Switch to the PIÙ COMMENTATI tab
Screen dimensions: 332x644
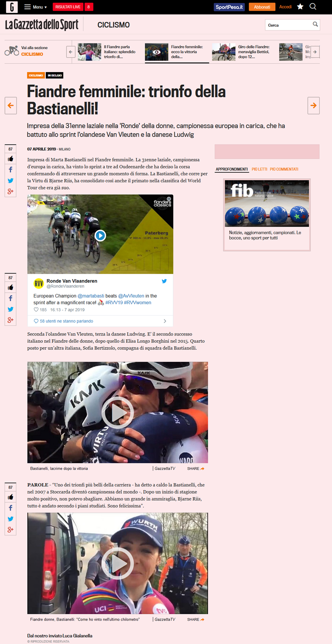[284, 169]
